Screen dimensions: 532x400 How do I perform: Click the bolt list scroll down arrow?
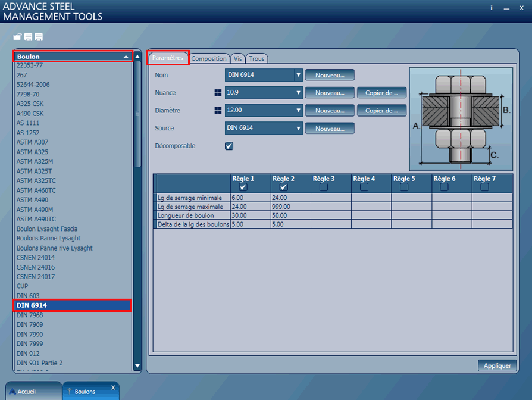(x=137, y=365)
